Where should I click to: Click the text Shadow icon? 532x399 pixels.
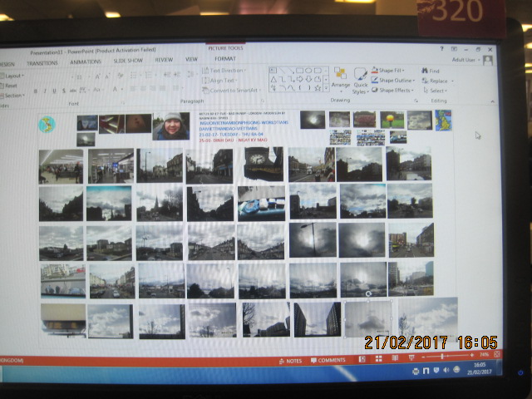pyautogui.click(x=64, y=91)
